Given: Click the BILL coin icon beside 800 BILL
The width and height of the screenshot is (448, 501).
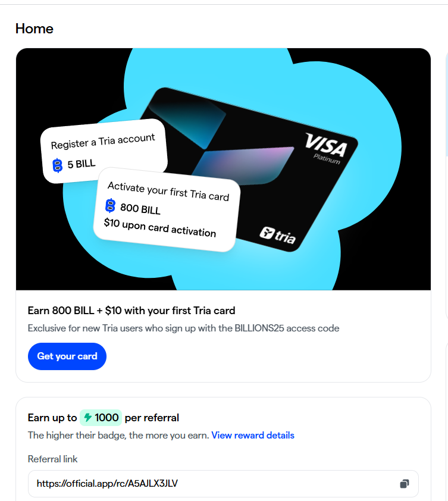Looking at the screenshot, I should tap(110, 205).
